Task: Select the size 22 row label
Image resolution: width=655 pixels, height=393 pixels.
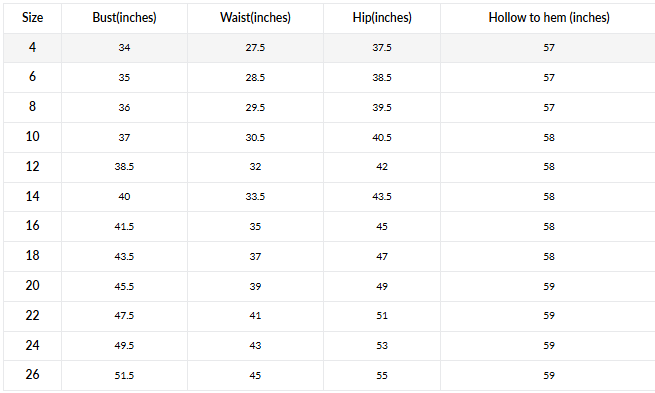Action: click(x=33, y=315)
